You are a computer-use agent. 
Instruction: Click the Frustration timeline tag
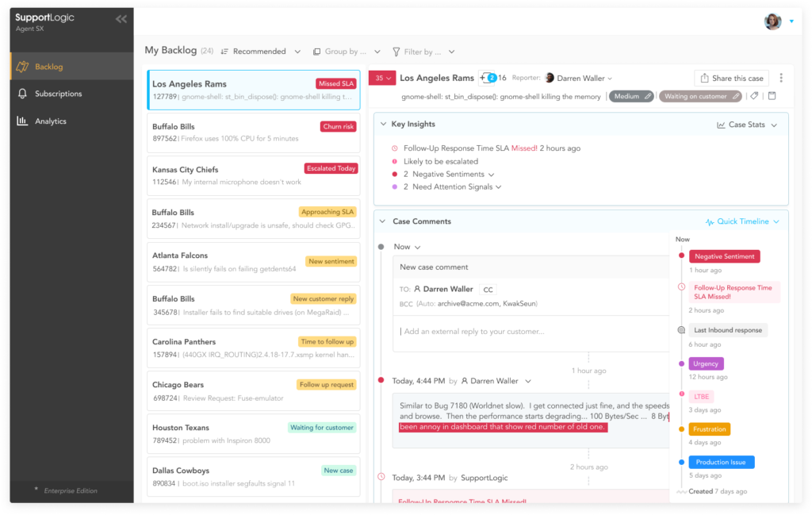point(710,429)
